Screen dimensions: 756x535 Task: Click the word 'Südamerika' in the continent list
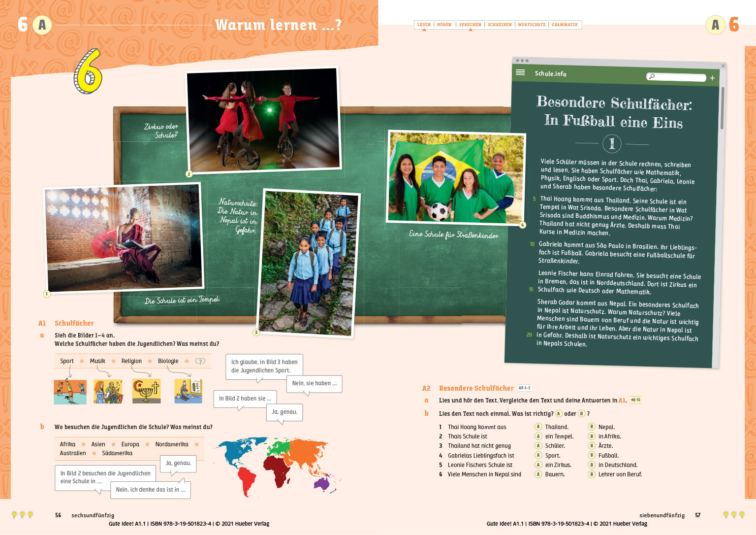point(117,453)
